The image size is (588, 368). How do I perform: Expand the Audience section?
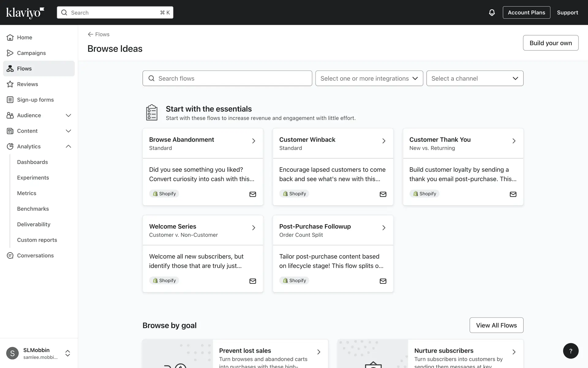coord(68,115)
